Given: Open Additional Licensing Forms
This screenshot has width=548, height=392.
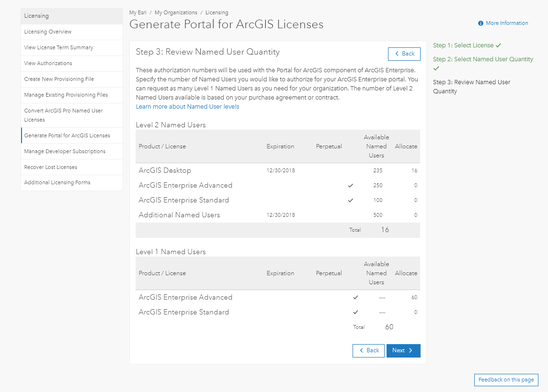Looking at the screenshot, I should click(57, 183).
